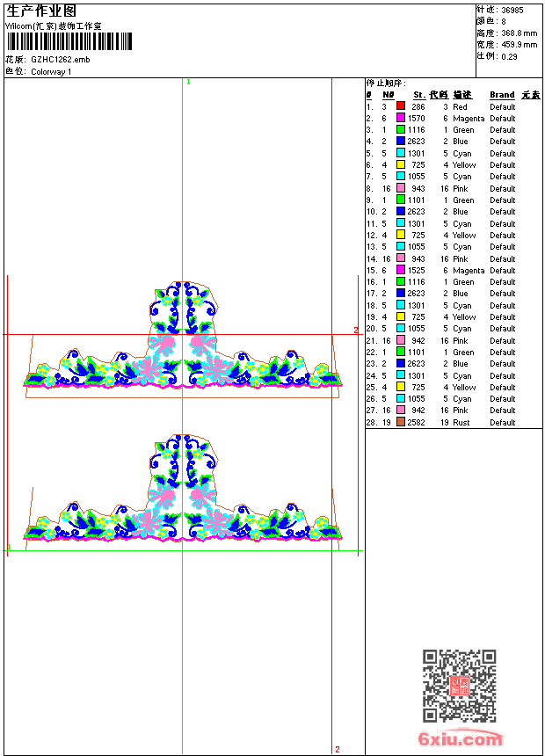The image size is (545, 756).
Task: Click the 286 stitch count in row 1
Action: pyautogui.click(x=418, y=107)
